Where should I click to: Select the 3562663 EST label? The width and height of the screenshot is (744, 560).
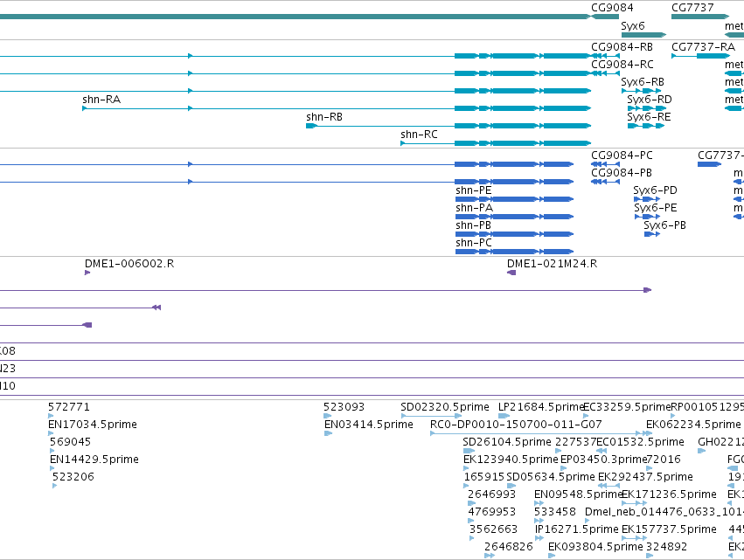[x=493, y=529]
